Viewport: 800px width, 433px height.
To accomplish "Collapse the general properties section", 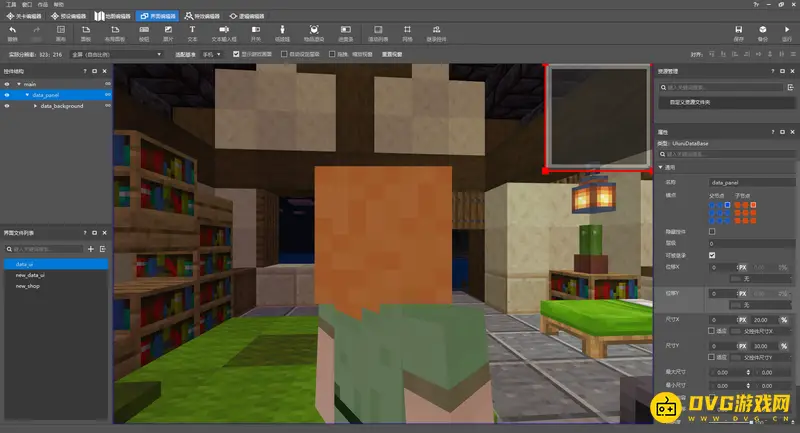I will click(x=660, y=167).
